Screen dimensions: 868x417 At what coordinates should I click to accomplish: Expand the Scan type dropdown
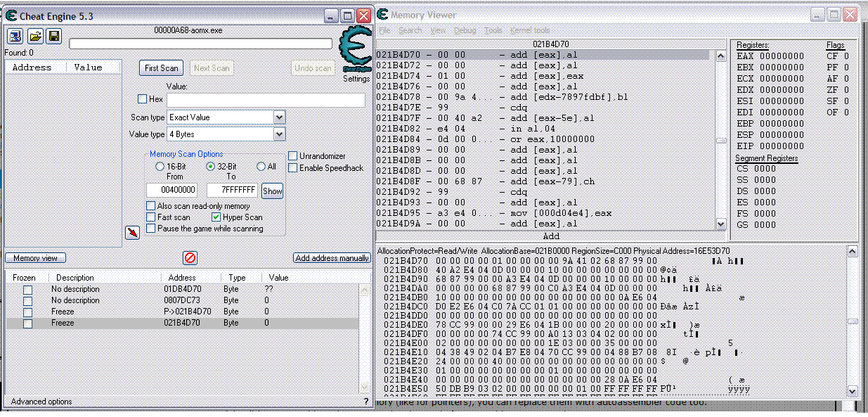279,117
